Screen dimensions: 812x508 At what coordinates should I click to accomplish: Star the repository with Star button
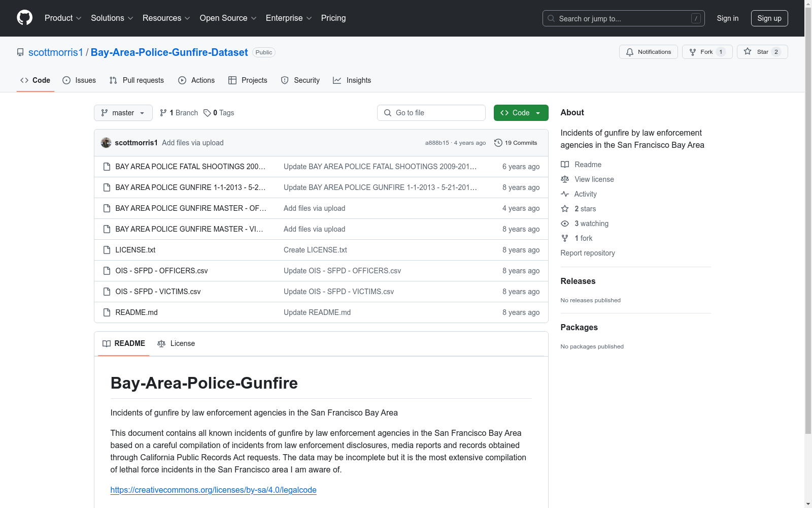(762, 52)
